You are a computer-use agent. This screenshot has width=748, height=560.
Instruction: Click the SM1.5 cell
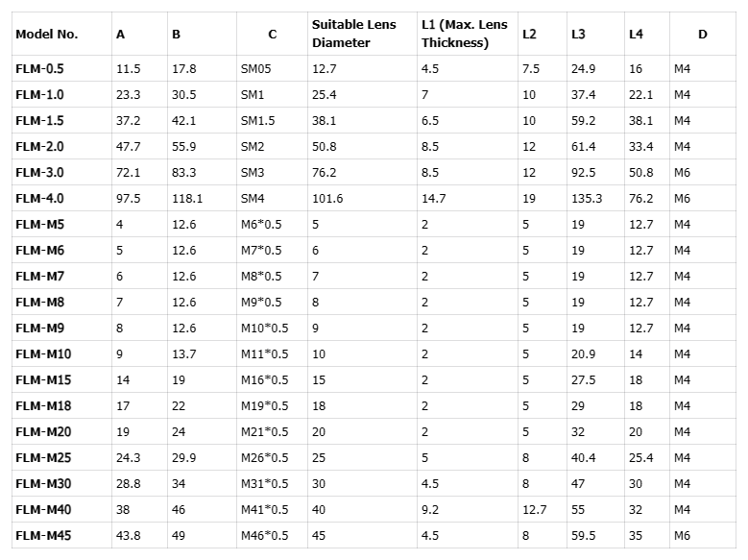[x=257, y=121]
